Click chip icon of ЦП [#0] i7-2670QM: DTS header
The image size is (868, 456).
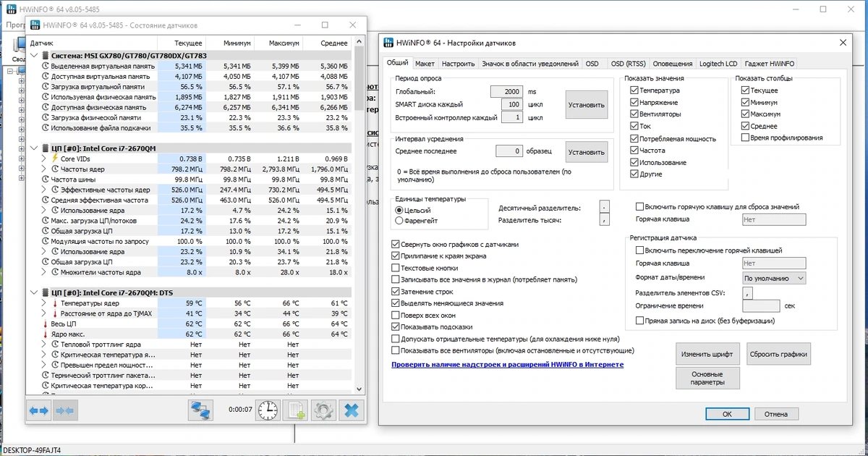(x=46, y=292)
